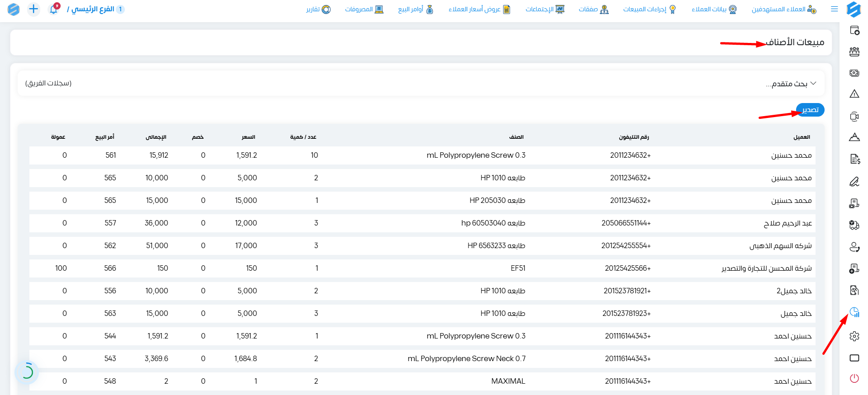Open the warning triangle sidebar icon

pyautogui.click(x=854, y=94)
